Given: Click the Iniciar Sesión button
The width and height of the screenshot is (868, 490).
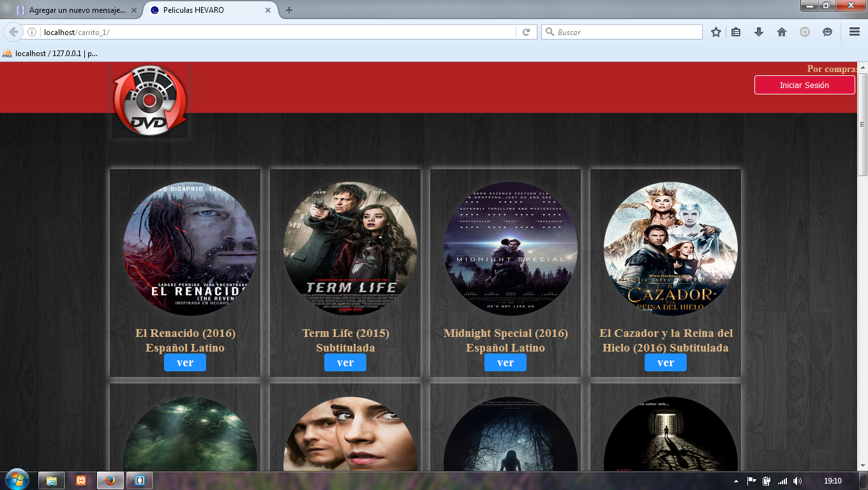Looking at the screenshot, I should click(x=804, y=85).
